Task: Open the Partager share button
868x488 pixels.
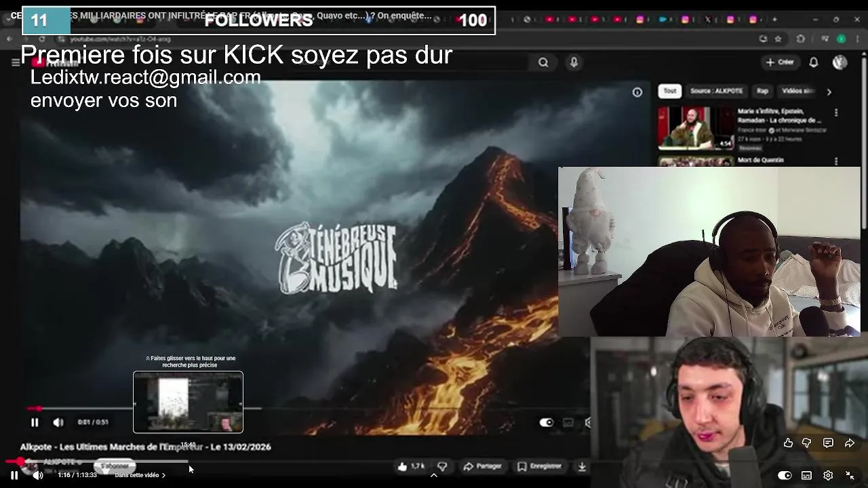Action: pyautogui.click(x=482, y=466)
